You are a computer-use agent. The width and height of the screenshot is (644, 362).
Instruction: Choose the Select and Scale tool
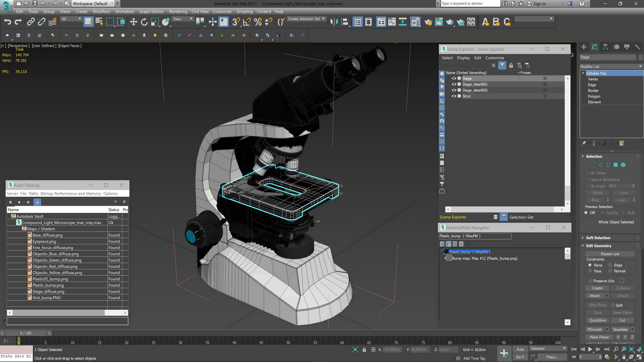(155, 22)
